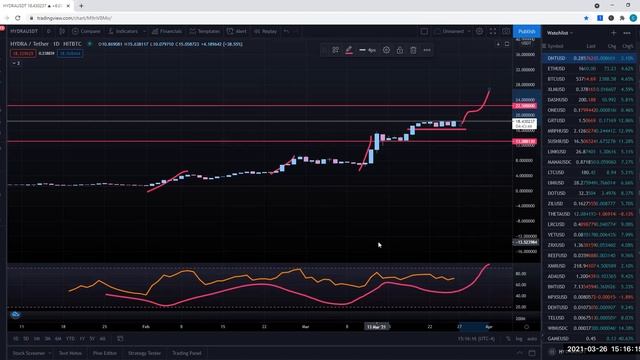Viewport: 640px width, 360px height.
Task: Open the Trading Panel tab
Action: (x=187, y=353)
